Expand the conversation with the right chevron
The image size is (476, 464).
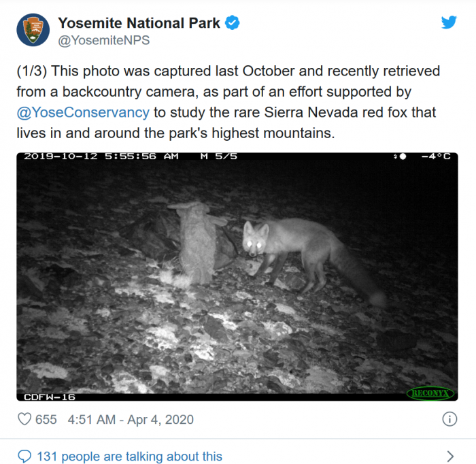tap(449, 456)
